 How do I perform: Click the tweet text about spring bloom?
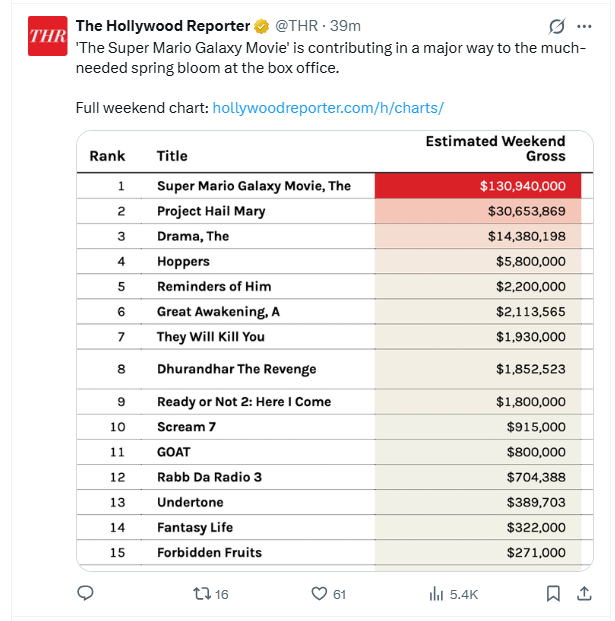331,58
